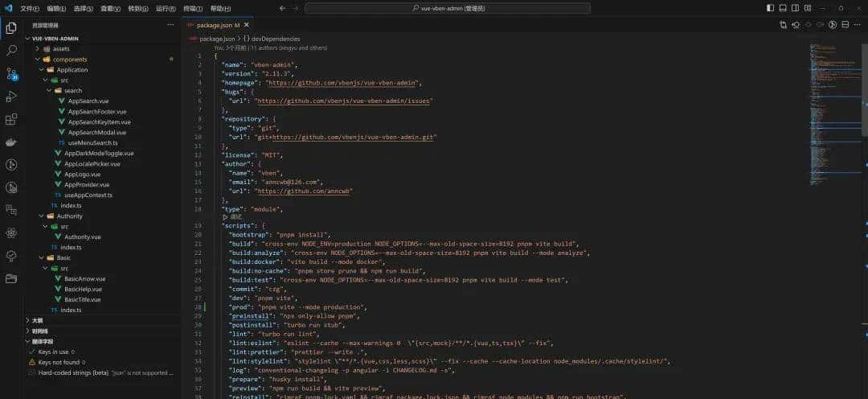Go back with the navigation arrow

[x=282, y=8]
